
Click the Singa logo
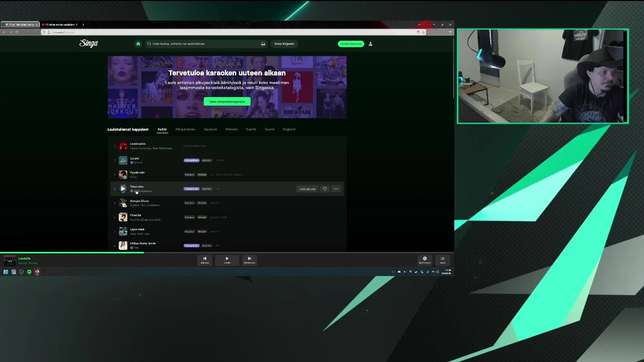click(x=89, y=43)
